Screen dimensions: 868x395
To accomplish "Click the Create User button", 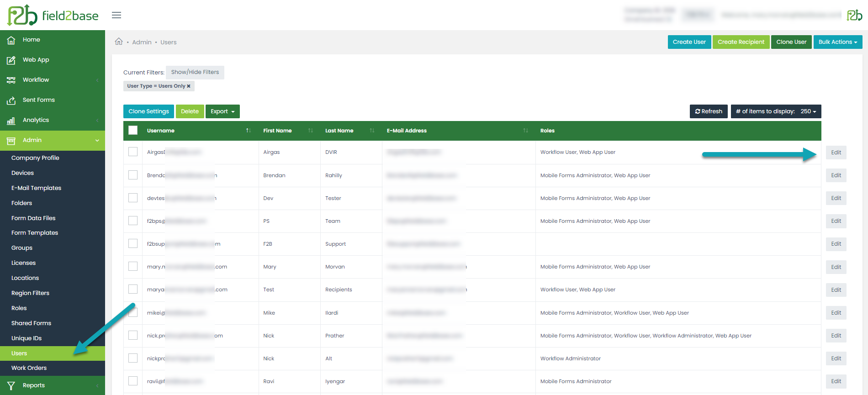I will coord(689,42).
